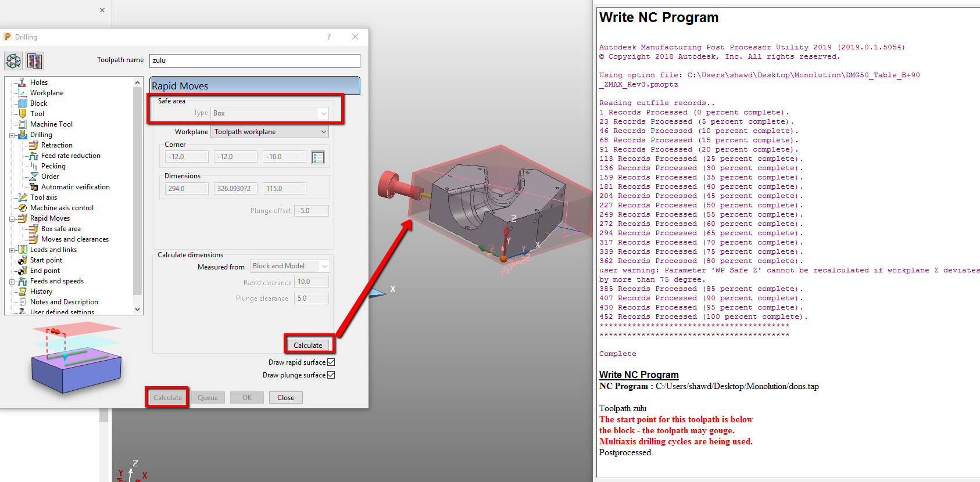Click the Plunge clearance value field
The image size is (980, 482).
312,298
